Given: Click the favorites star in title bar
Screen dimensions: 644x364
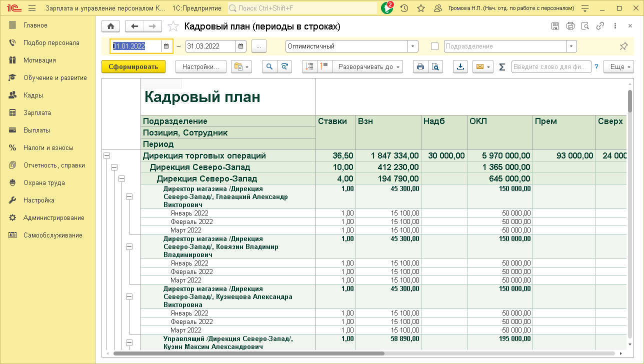Looking at the screenshot, I should point(421,8).
